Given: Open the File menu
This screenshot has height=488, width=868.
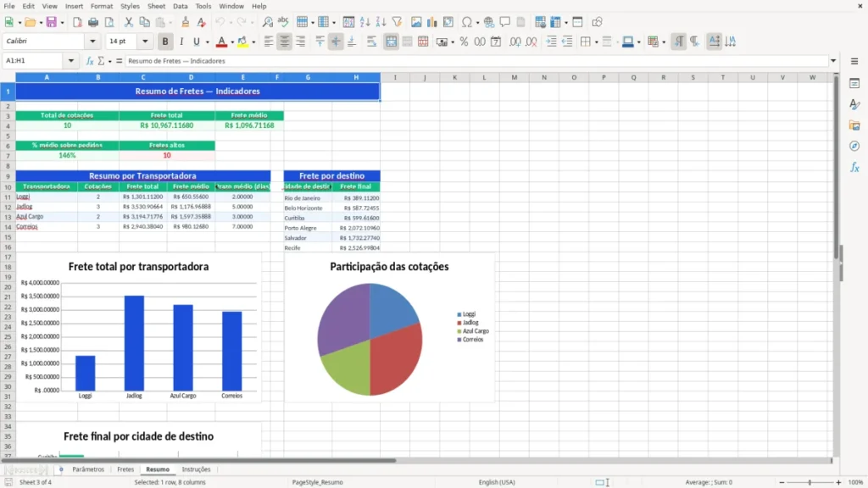Looking at the screenshot, I should 9,6.
